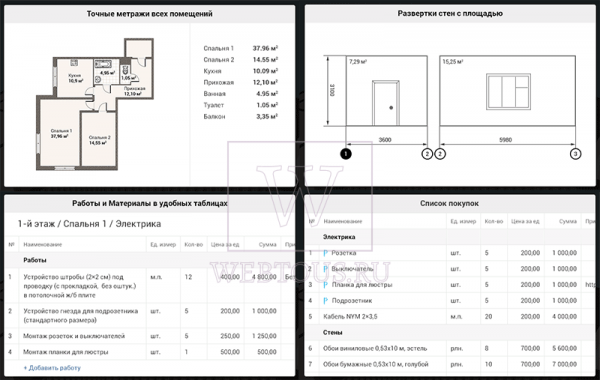Click the Сумма column header in shopping list
This screenshot has width=600, height=380.
[567, 221]
